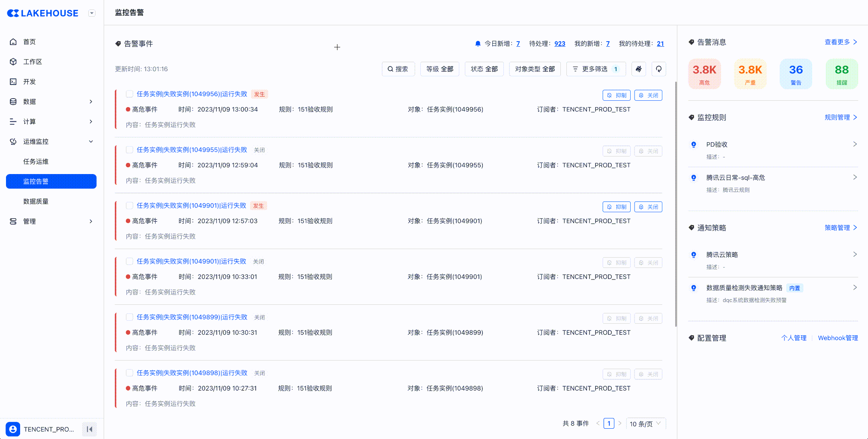Click the 查看更多 link for alert messages
Viewport: 868px width, 439px height.
click(x=841, y=42)
